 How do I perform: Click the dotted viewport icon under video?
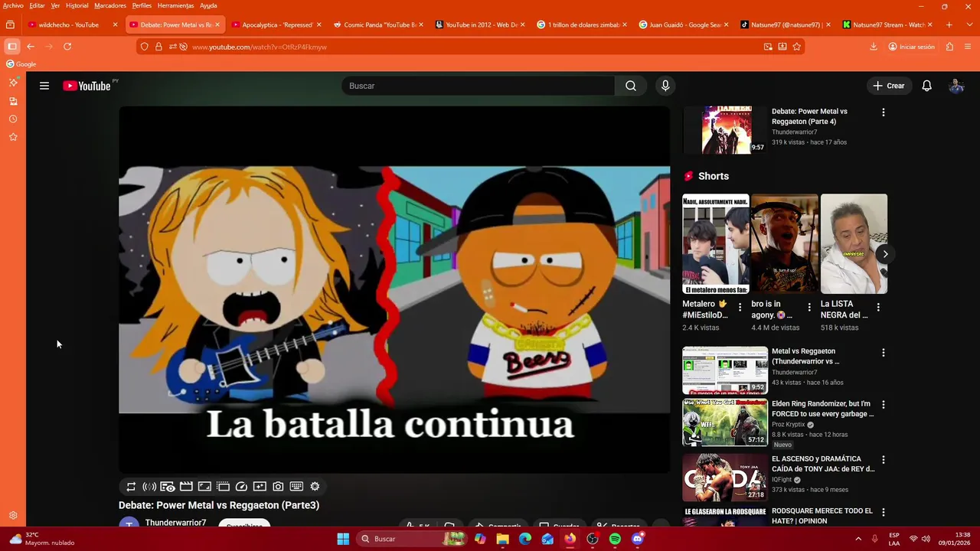pos(223,487)
